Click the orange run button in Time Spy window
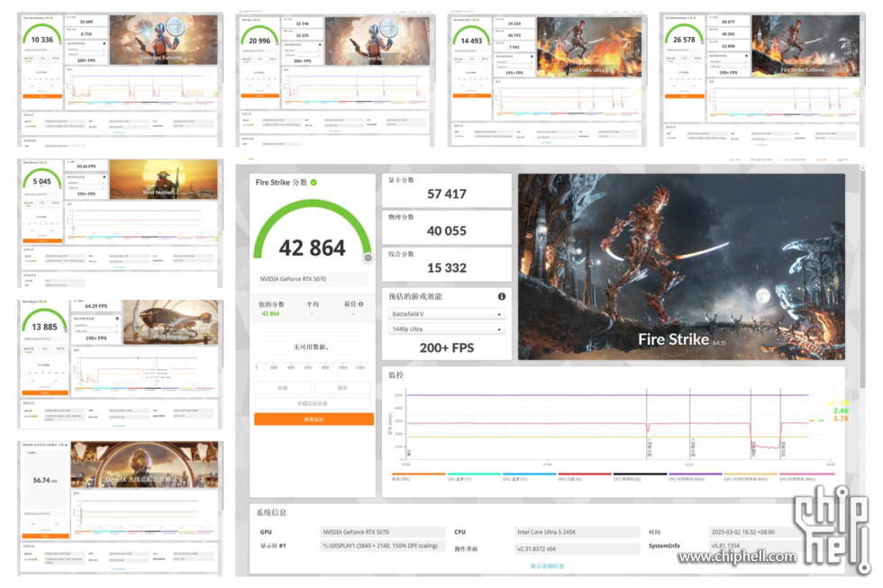The height and width of the screenshot is (588, 883). pos(259,96)
